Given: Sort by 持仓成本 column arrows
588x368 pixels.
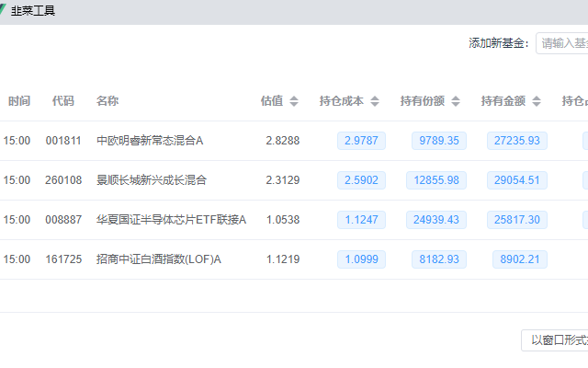Looking at the screenshot, I should (375, 101).
